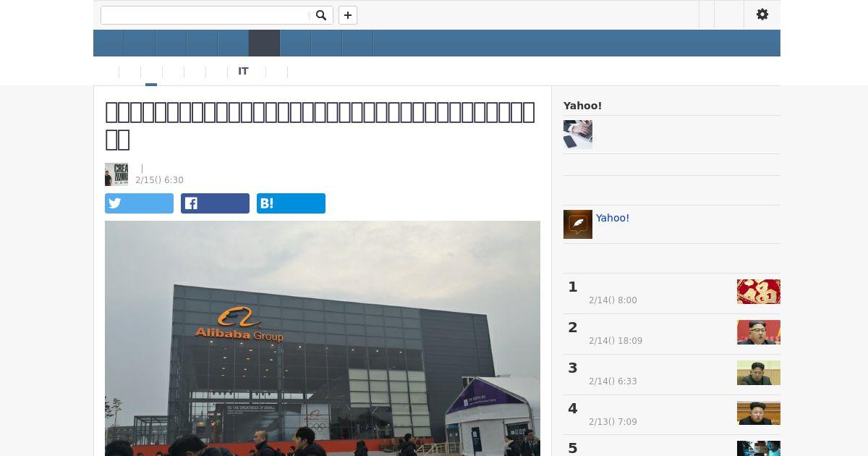The image size is (868, 456).
Task: Click the search magnifier icon
Action: point(321,15)
